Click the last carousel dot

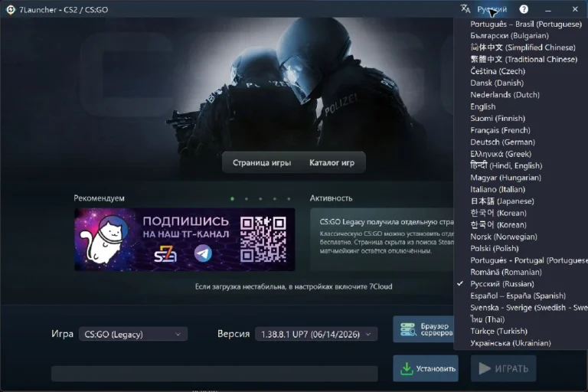(x=289, y=198)
